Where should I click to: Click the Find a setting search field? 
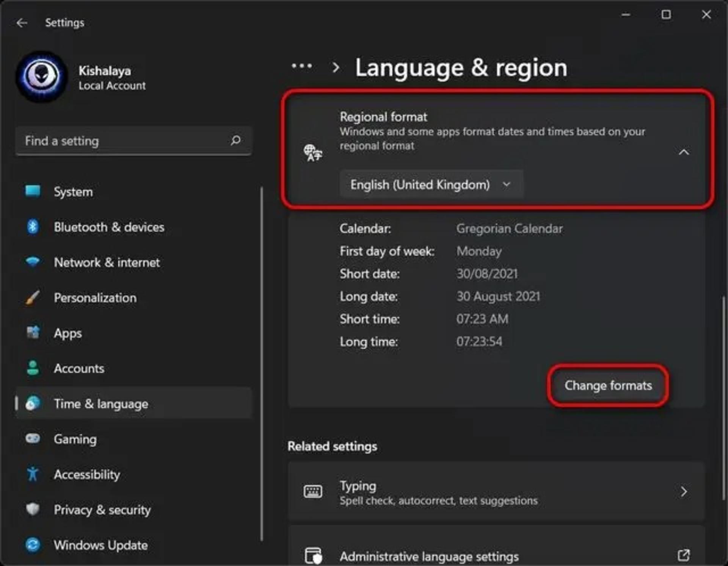coord(133,141)
